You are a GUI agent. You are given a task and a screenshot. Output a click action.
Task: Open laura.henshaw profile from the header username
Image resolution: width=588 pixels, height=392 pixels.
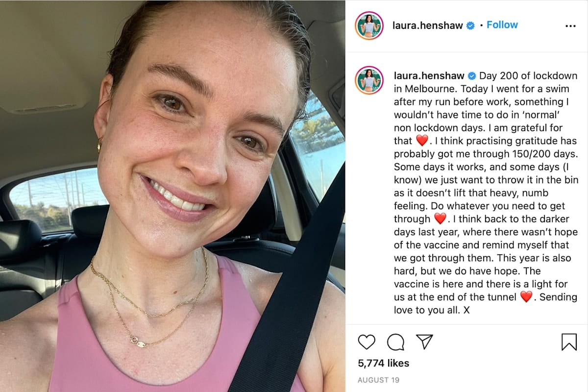pos(428,25)
